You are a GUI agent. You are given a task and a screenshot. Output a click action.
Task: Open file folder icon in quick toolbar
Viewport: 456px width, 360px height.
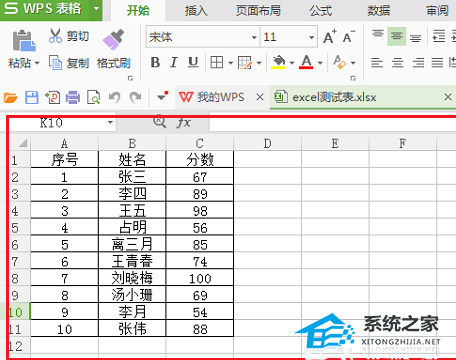pyautogui.click(x=11, y=98)
